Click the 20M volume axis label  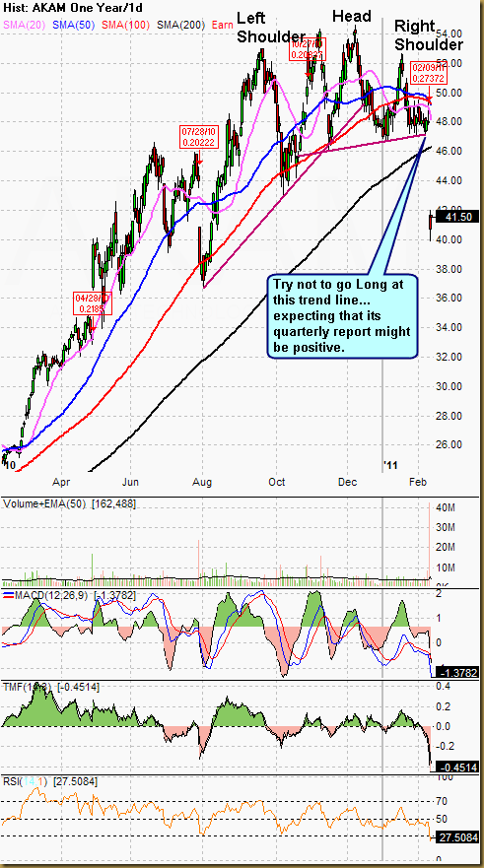pos(446,547)
